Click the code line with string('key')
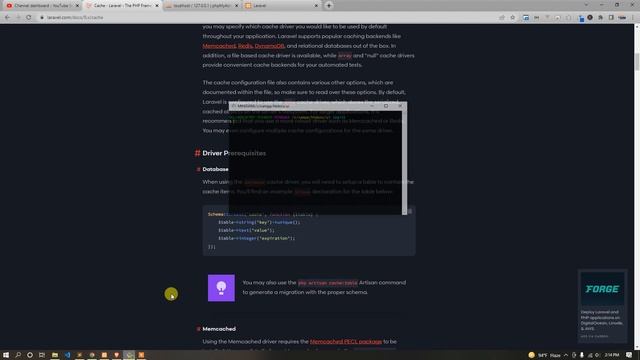 (259, 222)
